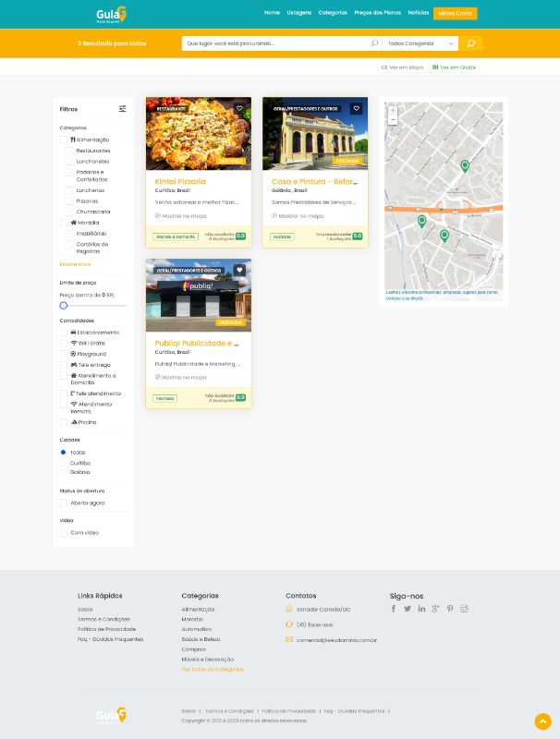Image resolution: width=560 pixels, height=739 pixels.
Task: Favorite the Kintal Pizzaria listing heart
Action: click(x=239, y=108)
